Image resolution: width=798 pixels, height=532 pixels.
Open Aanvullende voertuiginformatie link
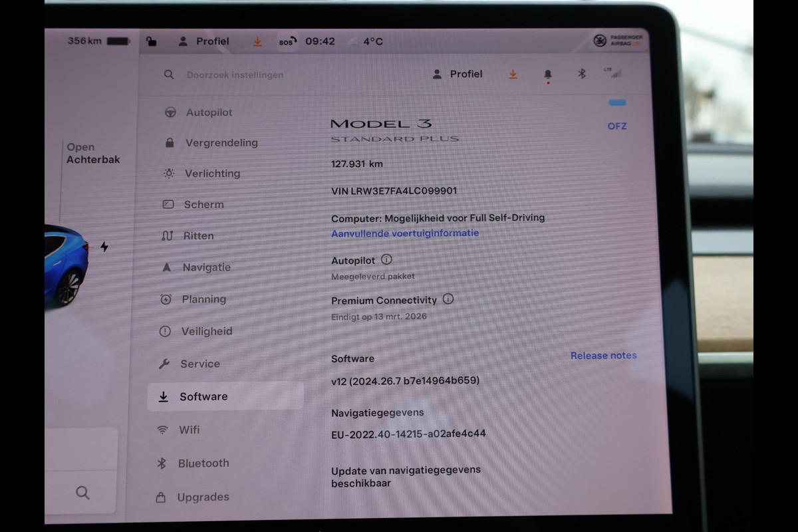(405, 233)
